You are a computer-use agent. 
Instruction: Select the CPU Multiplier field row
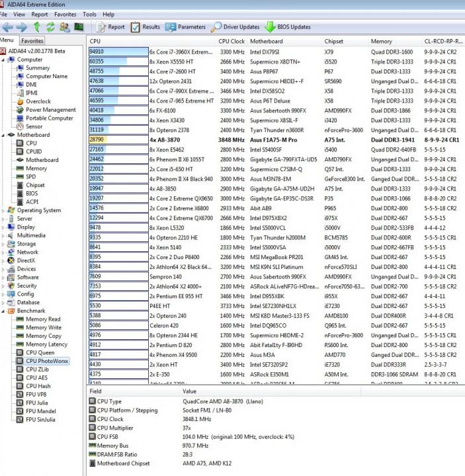[x=275, y=428]
